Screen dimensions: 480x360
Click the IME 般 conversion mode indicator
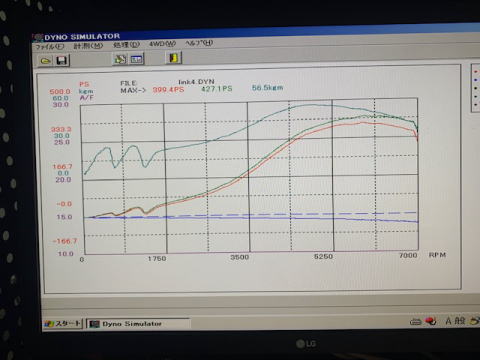point(460,321)
